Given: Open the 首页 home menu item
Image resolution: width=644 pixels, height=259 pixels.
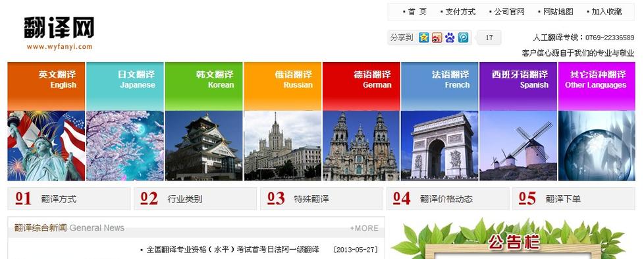Looking at the screenshot, I should pos(415,12).
